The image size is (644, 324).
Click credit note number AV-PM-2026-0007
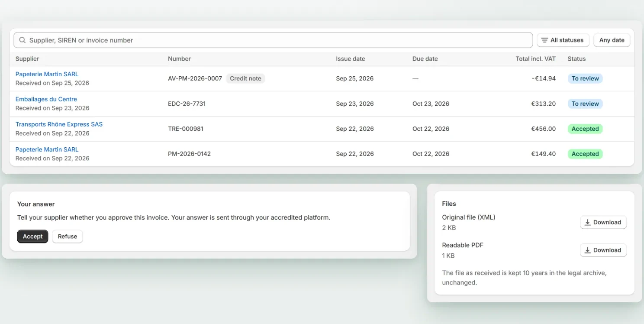coord(195,78)
